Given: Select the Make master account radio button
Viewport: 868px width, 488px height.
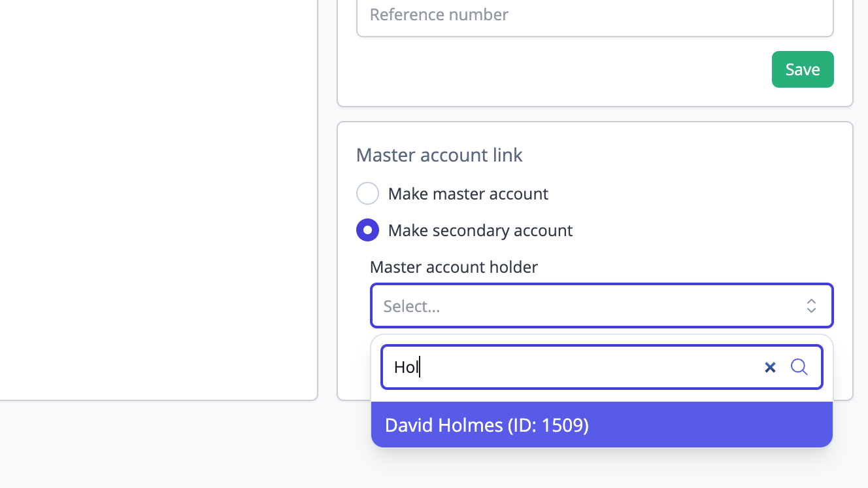Looking at the screenshot, I should tap(367, 194).
